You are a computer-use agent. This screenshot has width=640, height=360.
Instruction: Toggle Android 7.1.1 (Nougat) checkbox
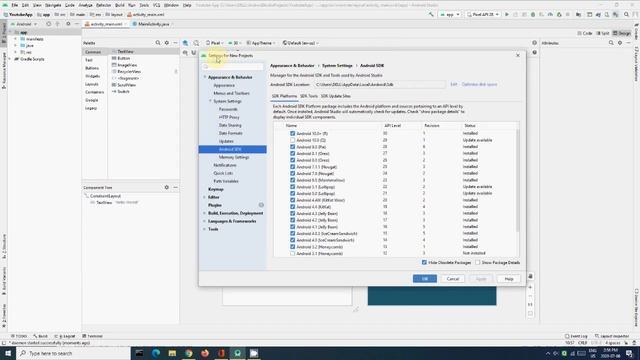[x=292, y=167]
